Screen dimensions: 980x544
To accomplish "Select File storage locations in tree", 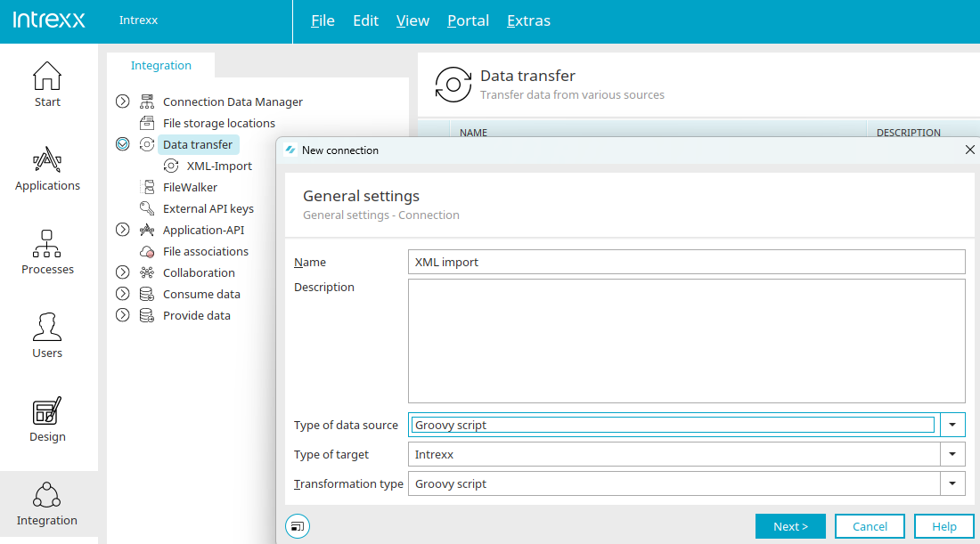I will point(219,123).
